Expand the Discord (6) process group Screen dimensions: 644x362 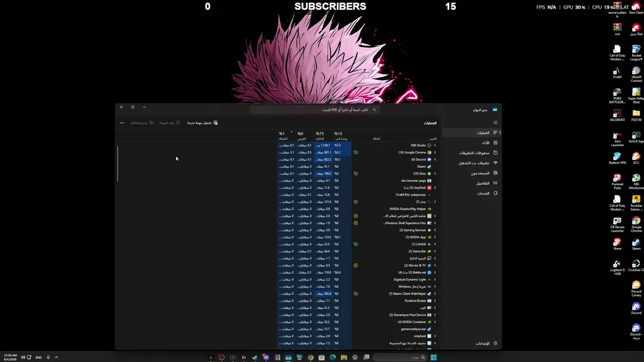coord(435,159)
